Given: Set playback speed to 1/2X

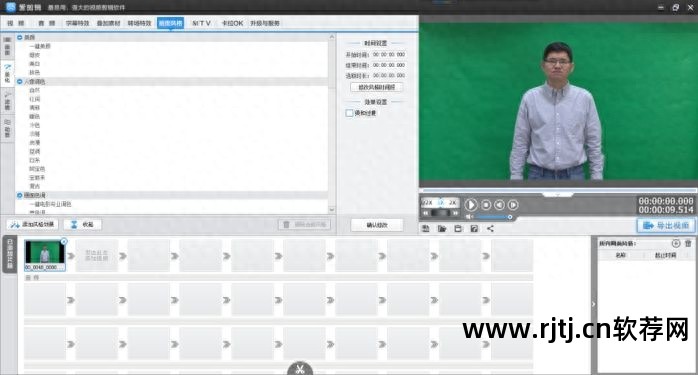Looking at the screenshot, I should tap(427, 203).
